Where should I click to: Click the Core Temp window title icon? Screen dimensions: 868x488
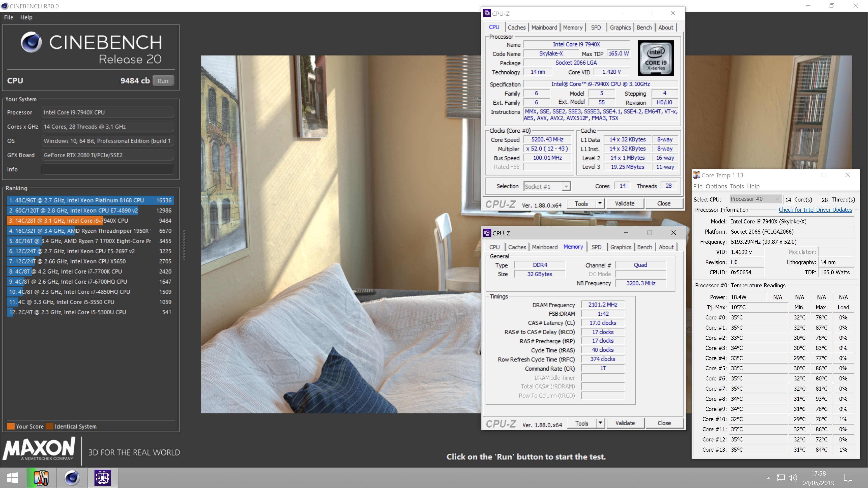pos(696,175)
